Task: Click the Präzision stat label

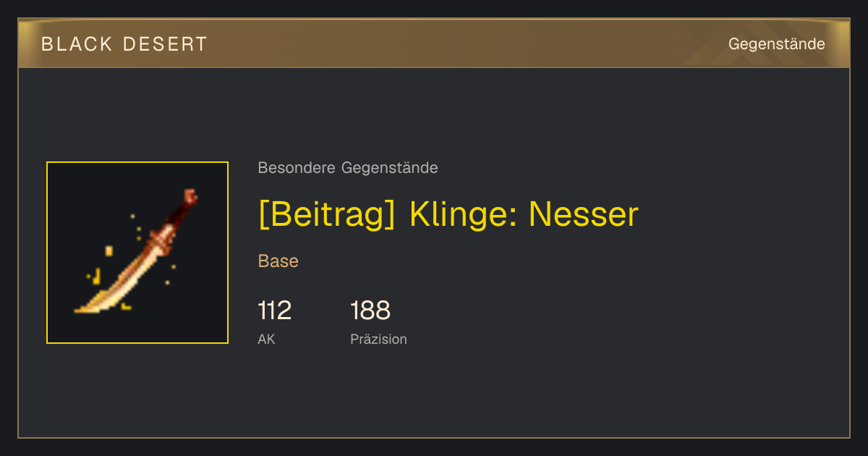Action: click(378, 339)
